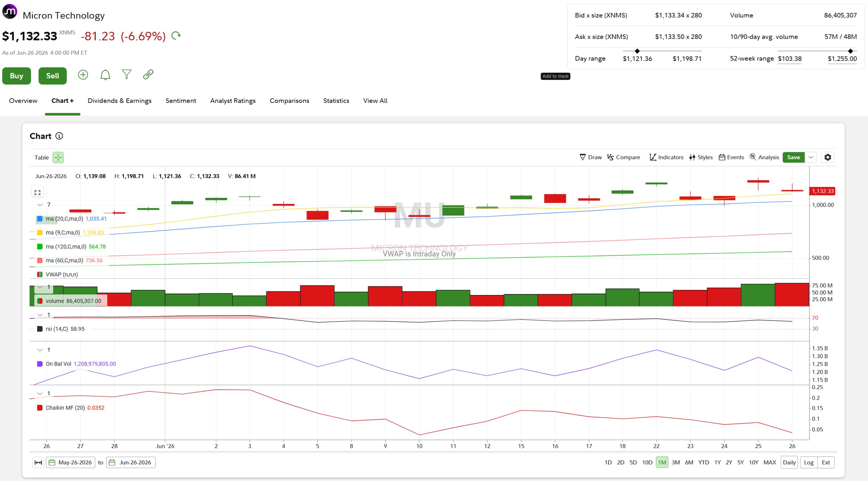Open the end date calendar icon for Jun-26-2026

point(112,462)
